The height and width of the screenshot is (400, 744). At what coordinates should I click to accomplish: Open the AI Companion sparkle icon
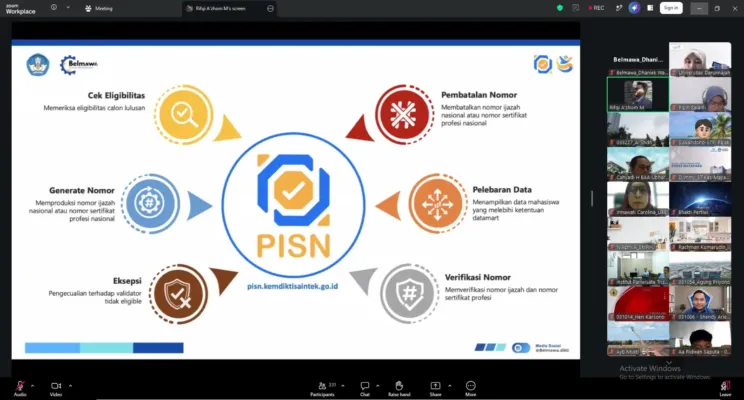(x=634, y=8)
